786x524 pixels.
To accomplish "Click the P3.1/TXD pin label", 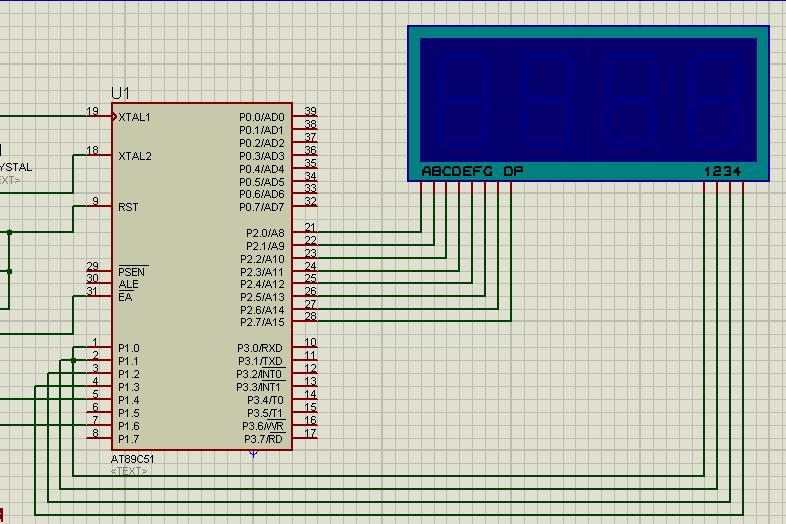I will (260, 361).
